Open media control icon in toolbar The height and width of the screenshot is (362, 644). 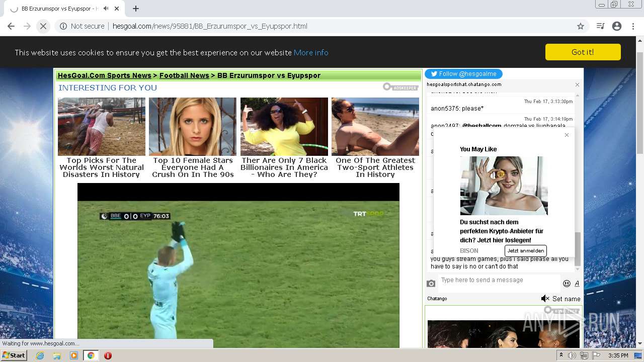point(600,26)
